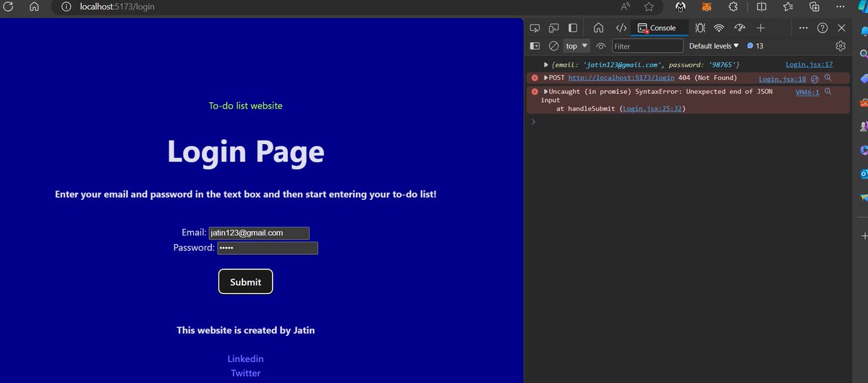The image size is (868, 383).
Task: Click the console Filter field
Action: [647, 46]
